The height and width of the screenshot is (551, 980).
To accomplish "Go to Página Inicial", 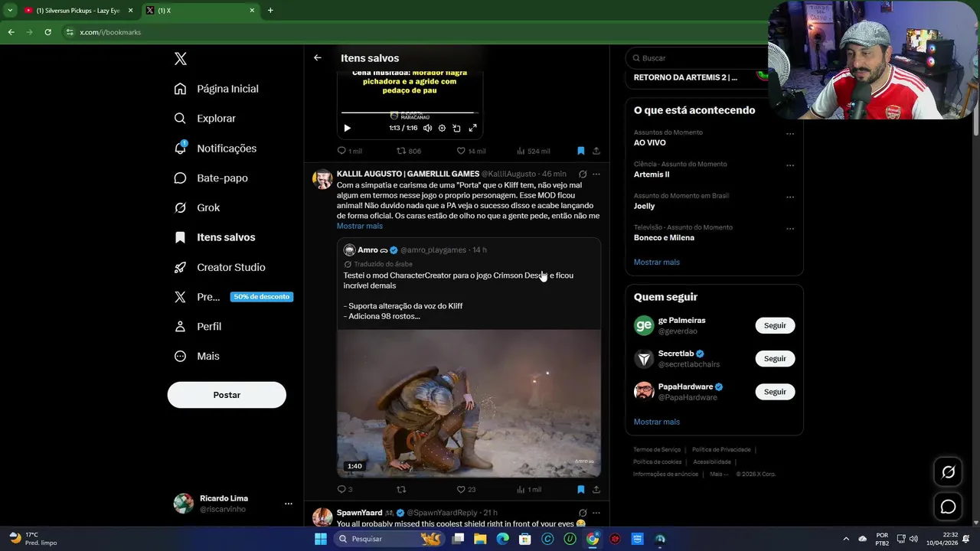I will coord(217,89).
